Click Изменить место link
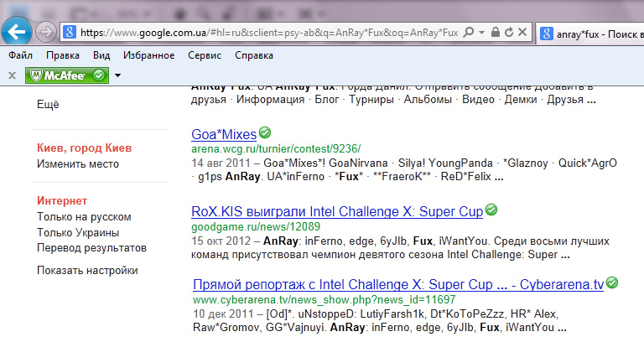 click(78, 163)
